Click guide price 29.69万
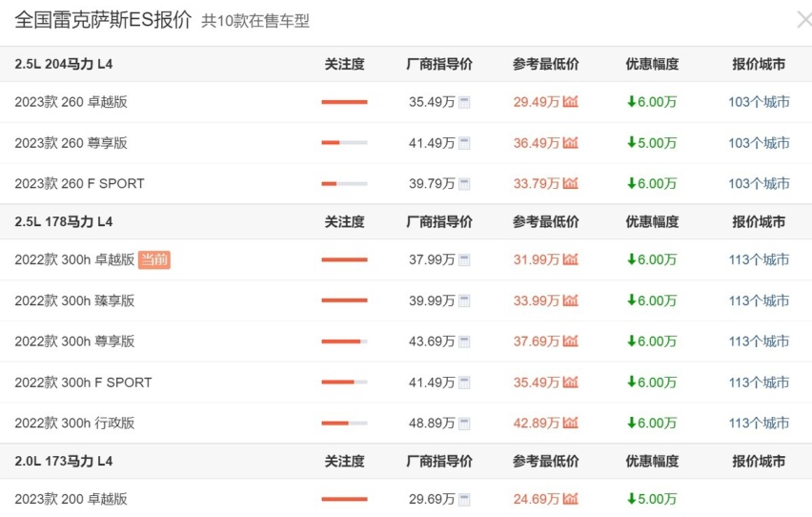Viewport: 812px width, 517px height. pyautogui.click(x=432, y=500)
